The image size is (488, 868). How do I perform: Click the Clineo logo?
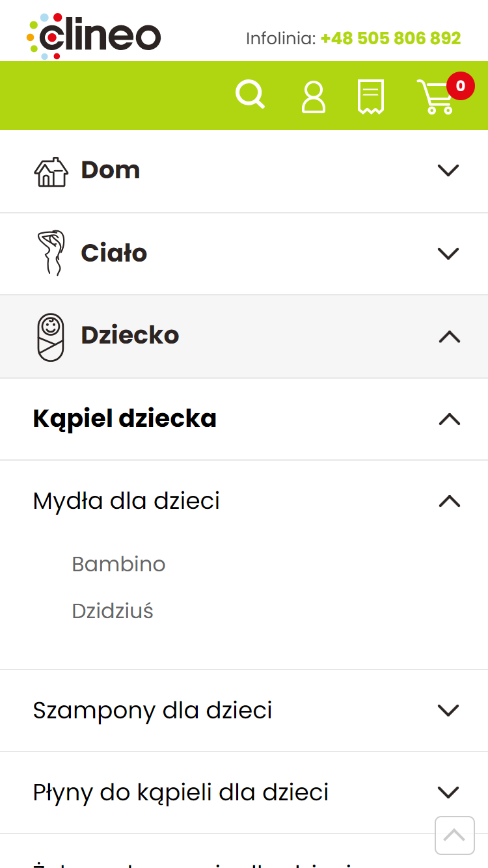click(x=94, y=36)
